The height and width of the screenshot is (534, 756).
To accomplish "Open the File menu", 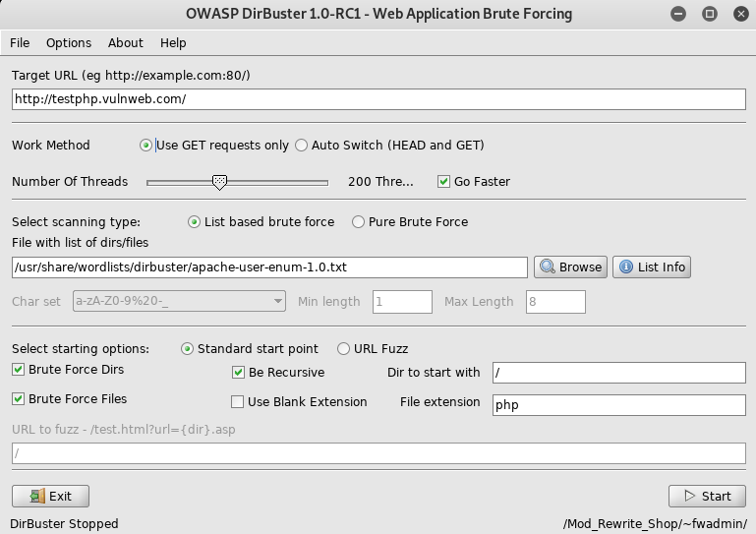I will point(20,43).
